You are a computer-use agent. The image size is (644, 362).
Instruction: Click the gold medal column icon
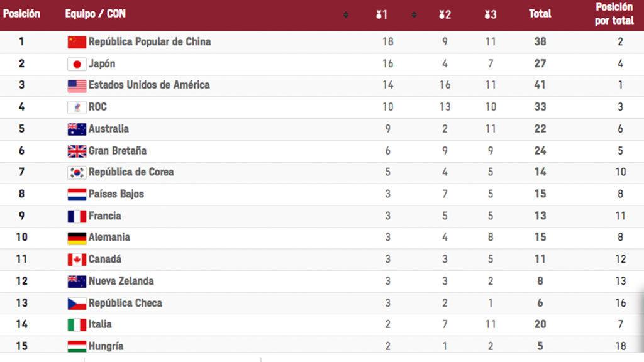tap(381, 14)
